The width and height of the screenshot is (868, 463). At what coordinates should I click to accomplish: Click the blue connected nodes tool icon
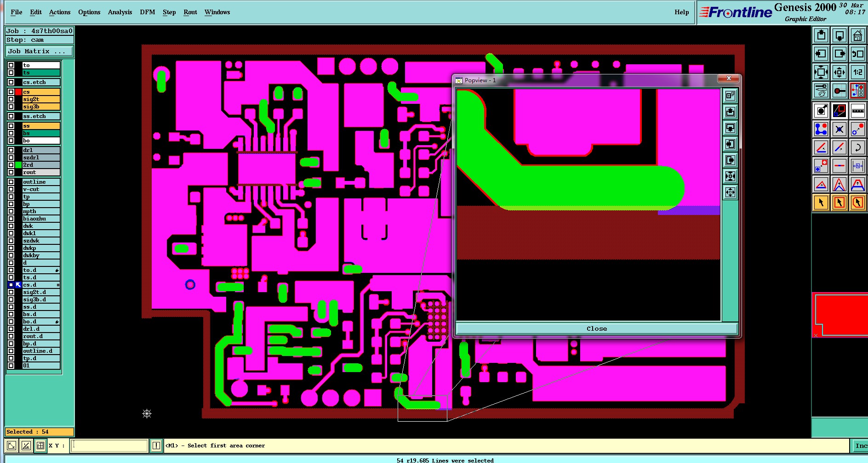pos(821,129)
